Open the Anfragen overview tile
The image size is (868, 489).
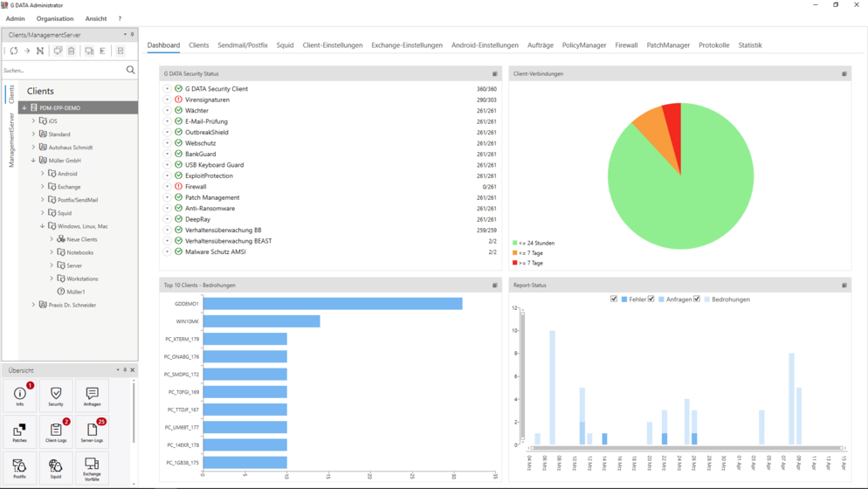click(92, 396)
